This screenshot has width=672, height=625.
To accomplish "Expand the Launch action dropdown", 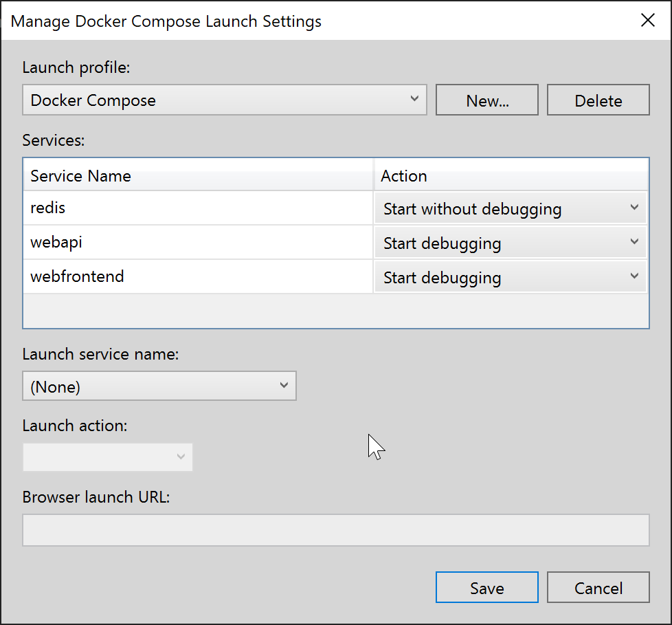I will pos(181,457).
